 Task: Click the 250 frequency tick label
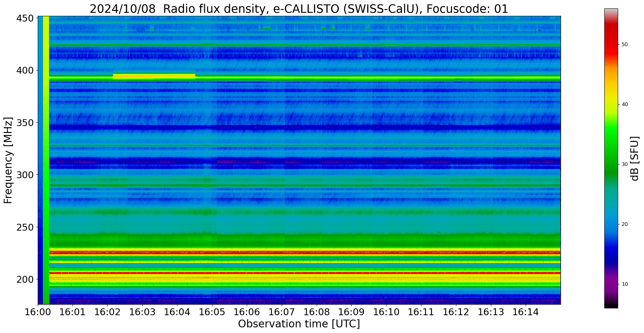pos(25,227)
